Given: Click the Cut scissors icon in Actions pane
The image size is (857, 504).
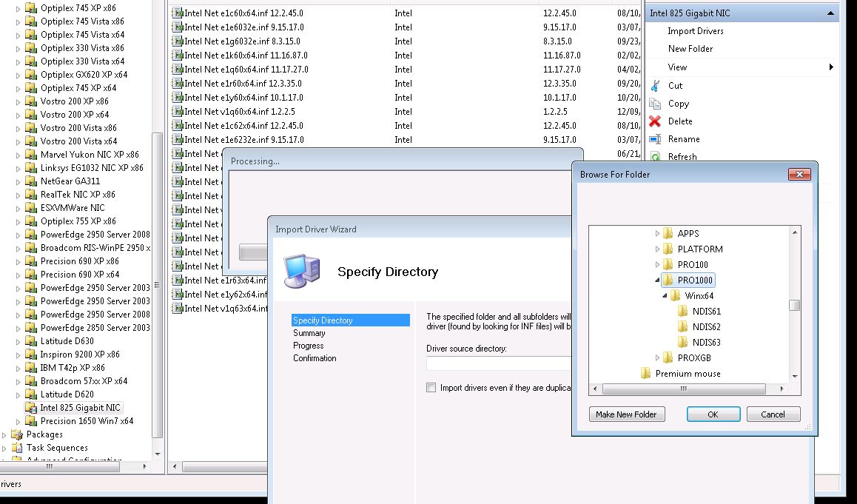Looking at the screenshot, I should point(655,85).
